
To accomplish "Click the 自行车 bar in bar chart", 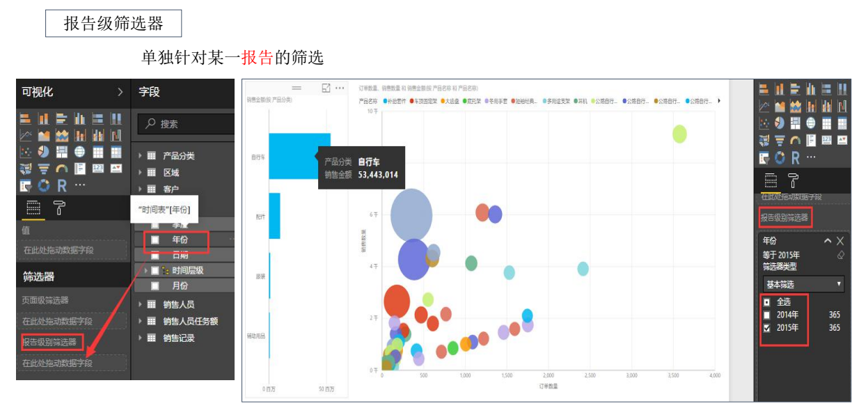I will [x=299, y=156].
